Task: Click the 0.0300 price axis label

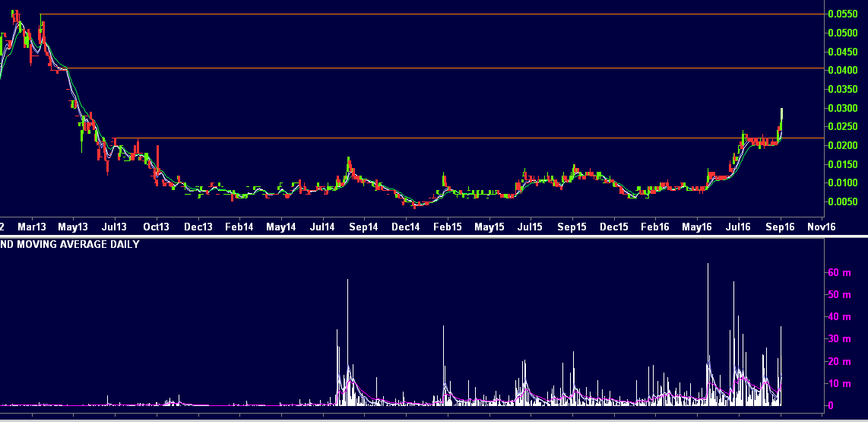Action: pyautogui.click(x=844, y=108)
